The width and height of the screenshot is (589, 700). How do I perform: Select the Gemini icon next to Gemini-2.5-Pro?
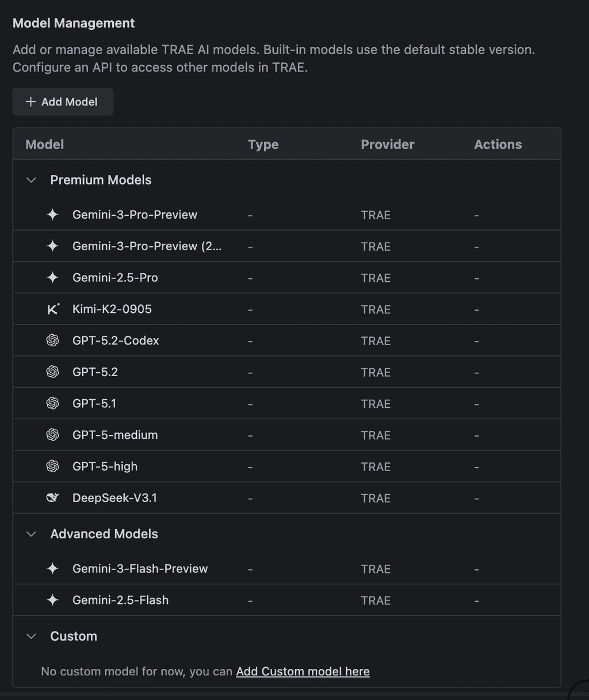(x=52, y=277)
